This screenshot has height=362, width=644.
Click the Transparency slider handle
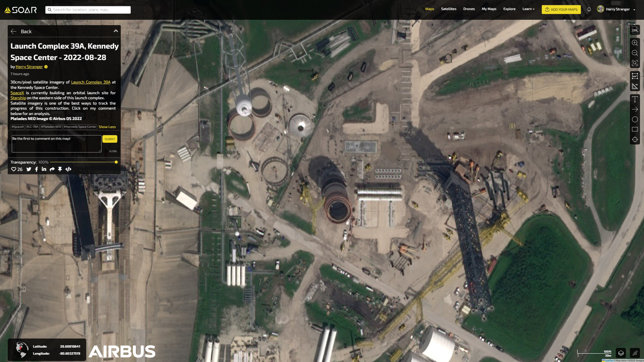coord(116,162)
